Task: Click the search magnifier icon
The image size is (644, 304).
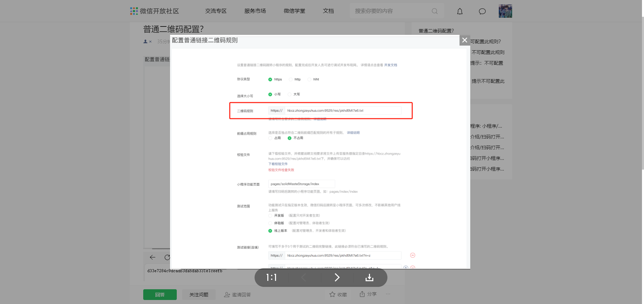Action: pyautogui.click(x=435, y=11)
